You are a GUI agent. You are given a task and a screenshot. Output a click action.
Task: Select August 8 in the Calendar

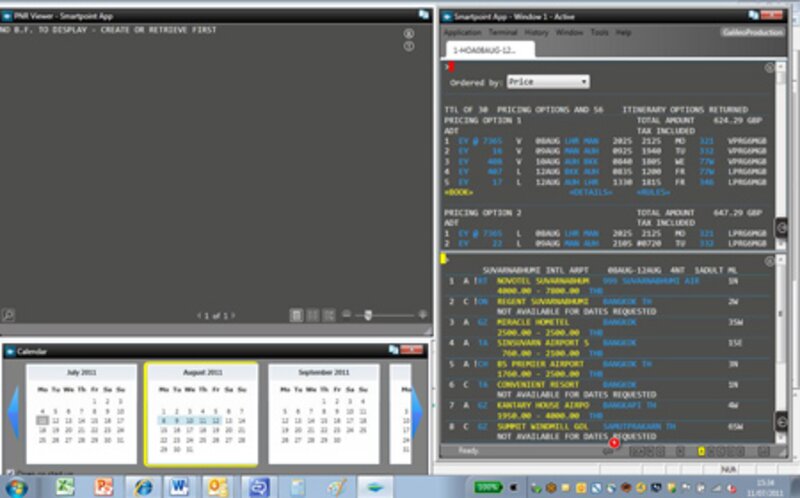coord(163,421)
